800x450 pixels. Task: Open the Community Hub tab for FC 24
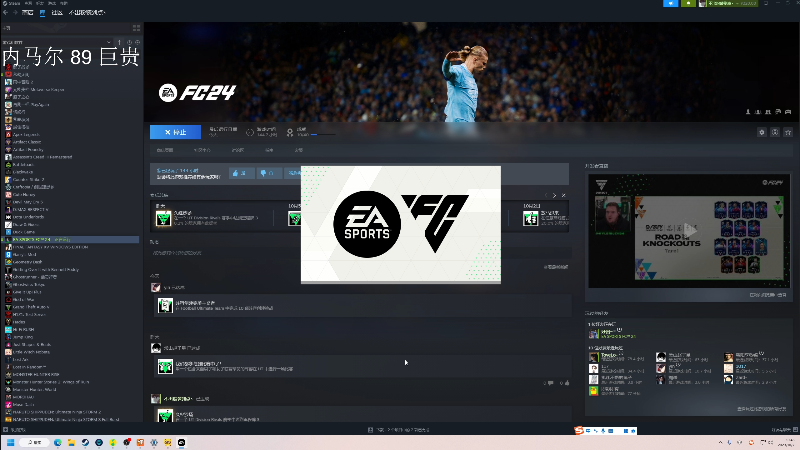point(202,150)
